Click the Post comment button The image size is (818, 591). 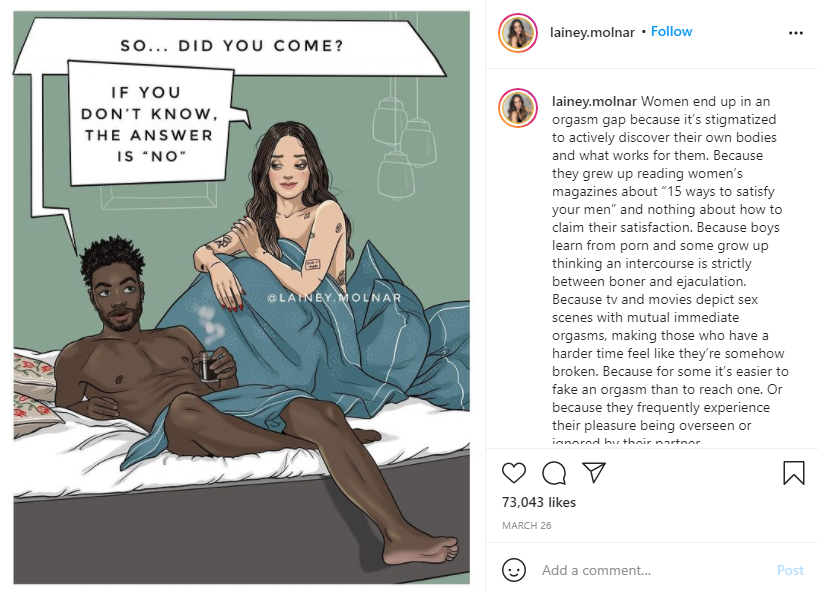pos(790,570)
